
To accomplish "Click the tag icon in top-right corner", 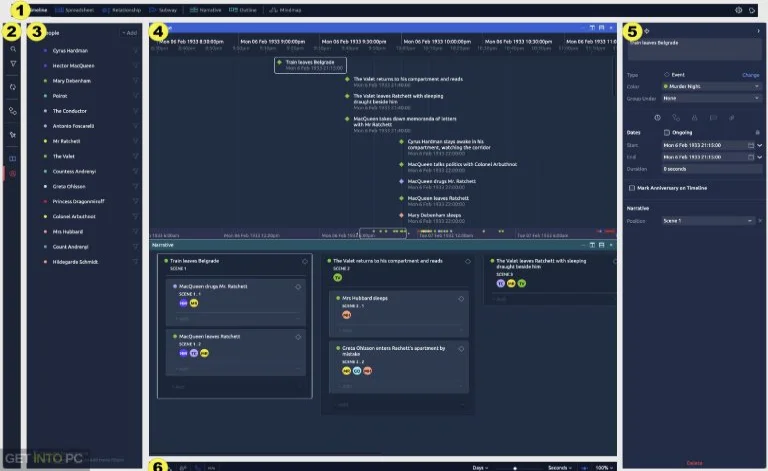I will click(x=752, y=10).
